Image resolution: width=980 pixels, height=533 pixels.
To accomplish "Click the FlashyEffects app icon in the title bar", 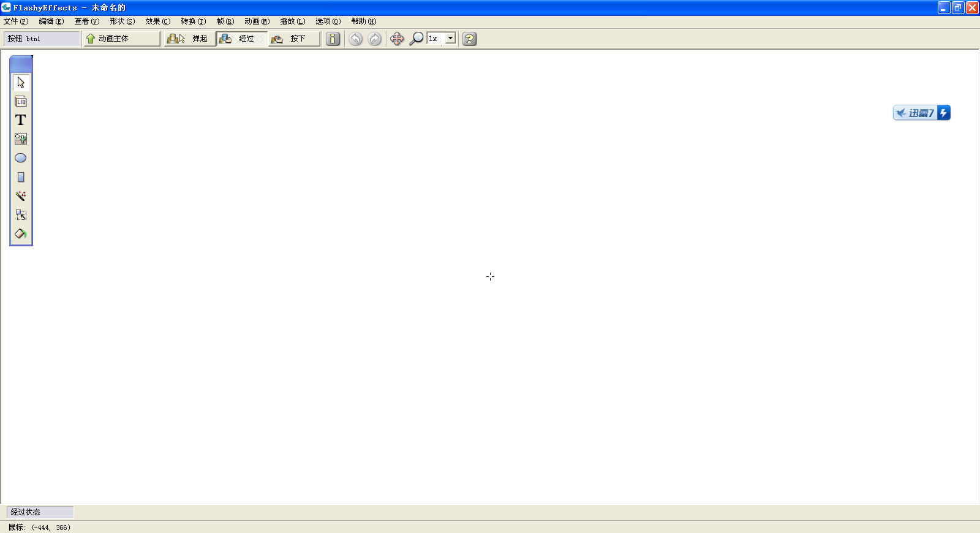I will pyautogui.click(x=6, y=7).
